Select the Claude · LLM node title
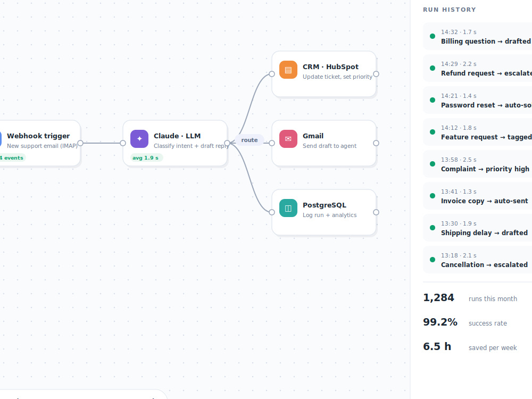 [177, 136]
